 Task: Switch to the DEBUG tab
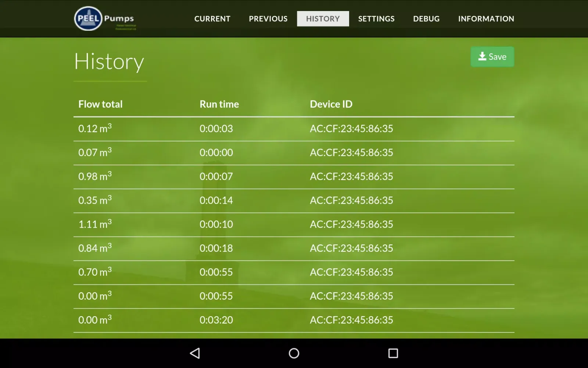(x=426, y=19)
